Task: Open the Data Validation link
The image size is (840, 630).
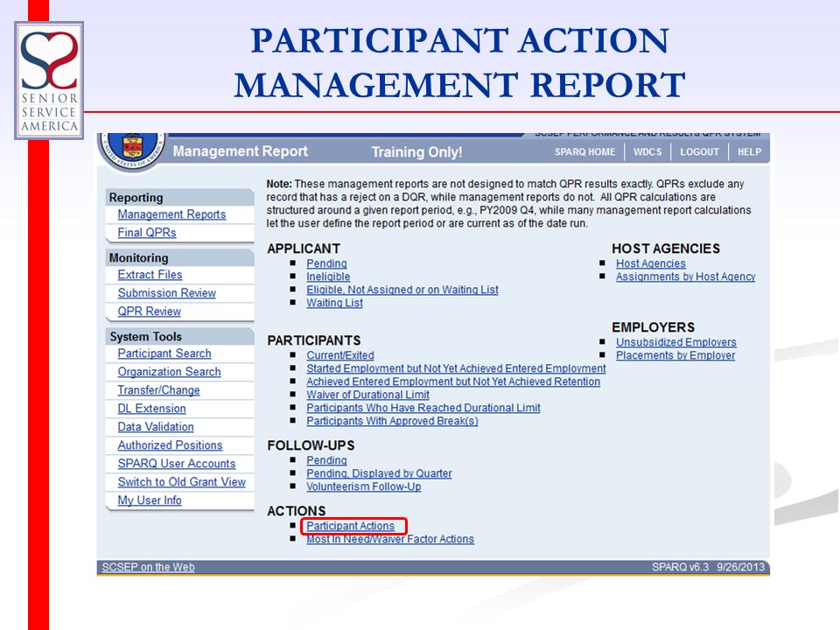Action: (156, 427)
